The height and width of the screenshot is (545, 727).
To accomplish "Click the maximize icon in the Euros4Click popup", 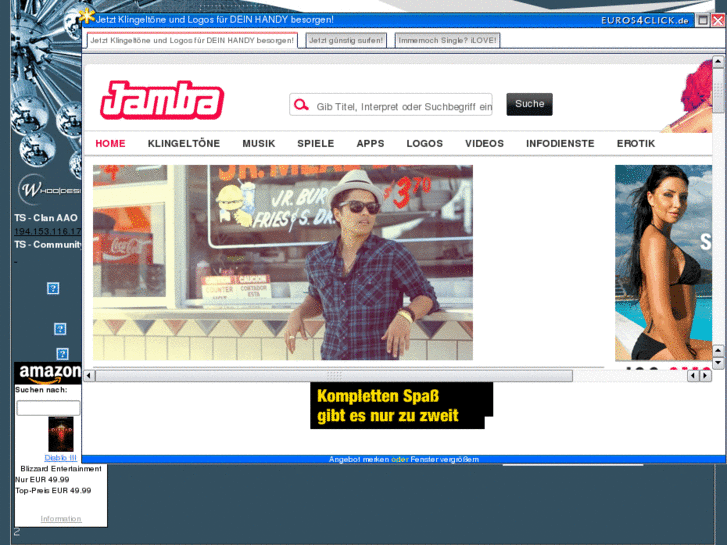I will click(x=703, y=20).
